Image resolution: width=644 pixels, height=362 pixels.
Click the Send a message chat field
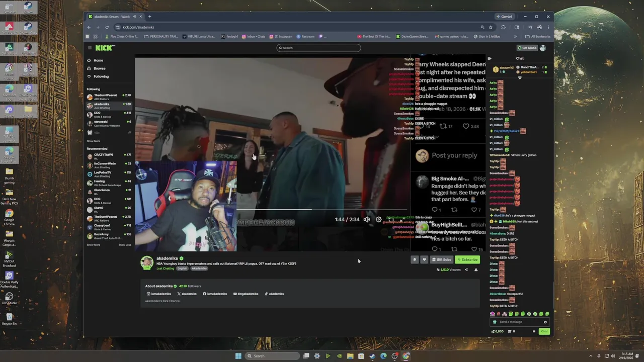pyautogui.click(x=519, y=322)
